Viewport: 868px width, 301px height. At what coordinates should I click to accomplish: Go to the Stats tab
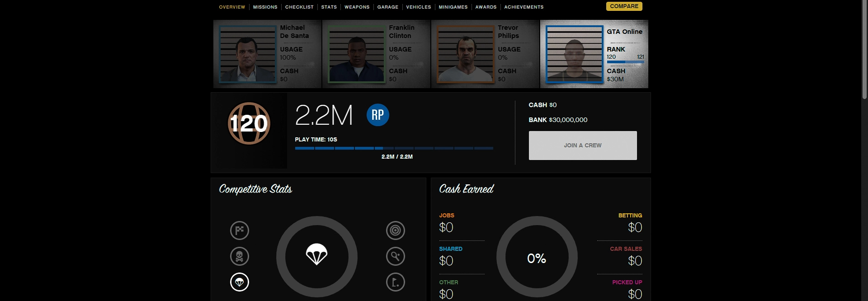(329, 7)
